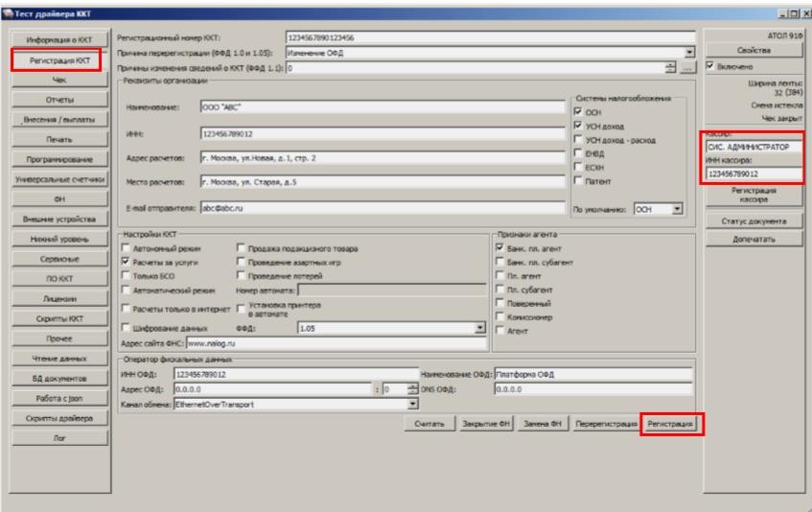Screen dimensions: 812x512
Task: Untick the Включено checkbox
Action: click(710, 68)
